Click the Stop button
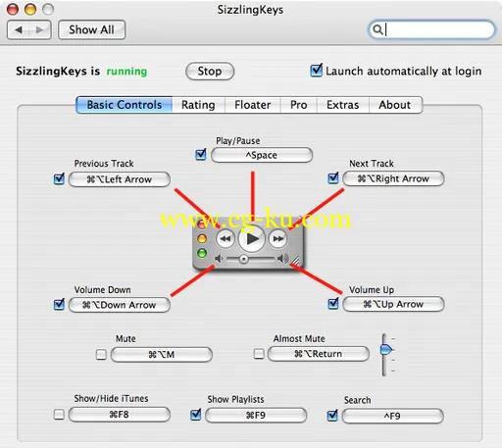Screen dimensions: 502x448 click(210, 72)
